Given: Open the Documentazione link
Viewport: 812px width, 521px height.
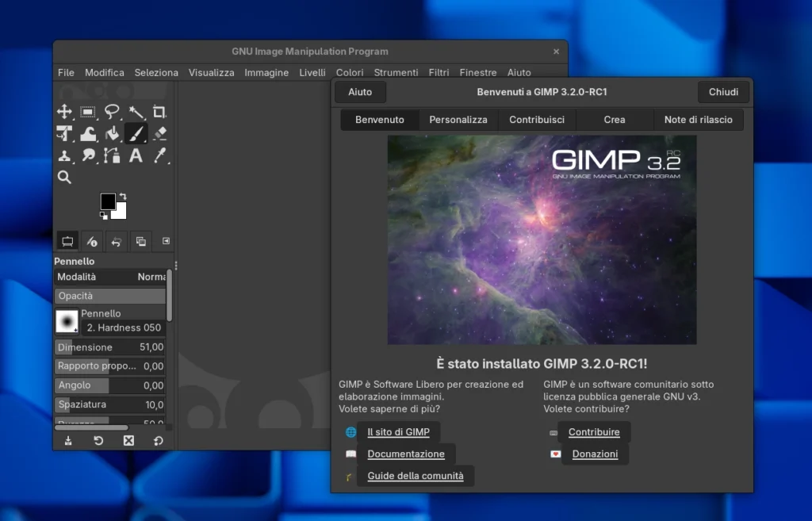Looking at the screenshot, I should pos(407,454).
